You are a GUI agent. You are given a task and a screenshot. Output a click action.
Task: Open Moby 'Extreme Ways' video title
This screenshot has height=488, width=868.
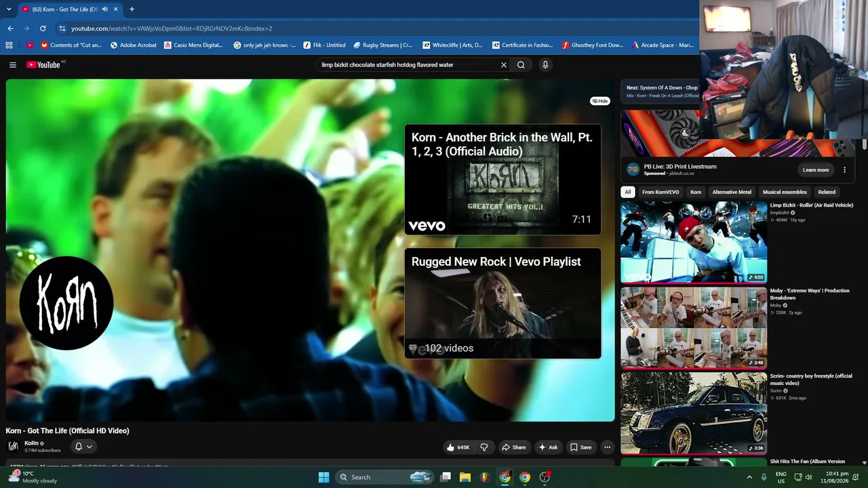pyautogui.click(x=810, y=294)
